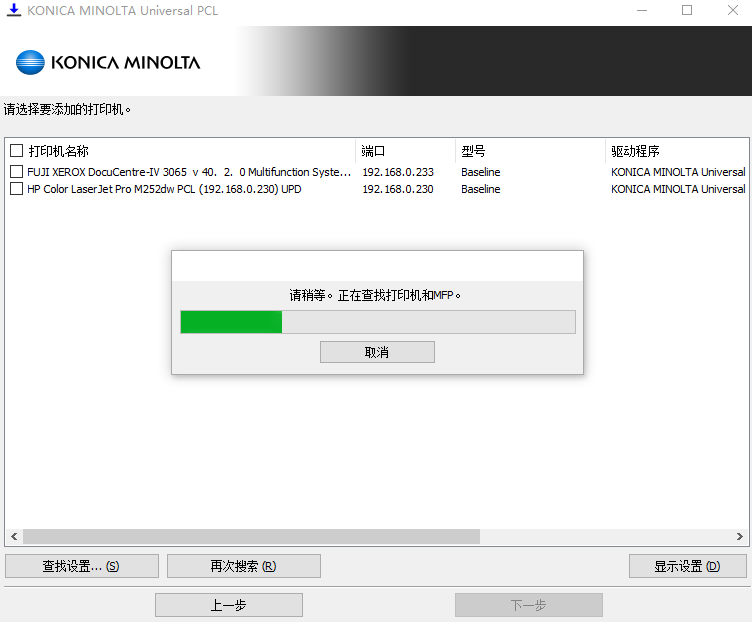The width and height of the screenshot is (752, 622).
Task: Click the disabled 下一步 next button
Action: click(529, 605)
